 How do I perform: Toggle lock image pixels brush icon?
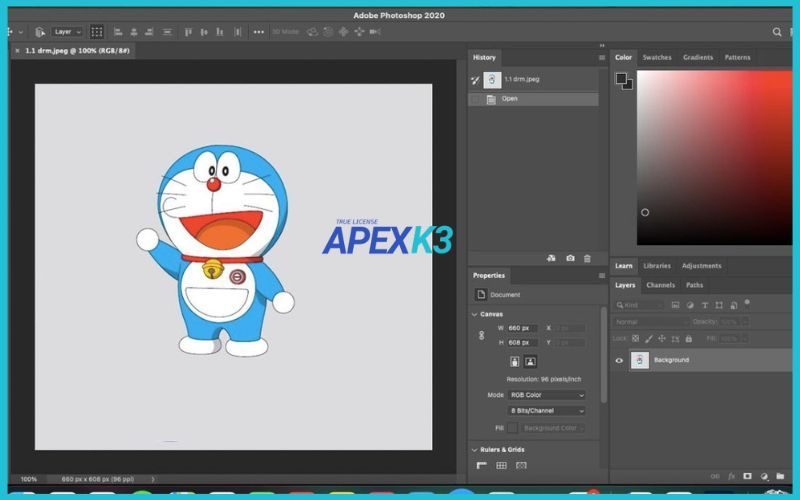tap(648, 338)
